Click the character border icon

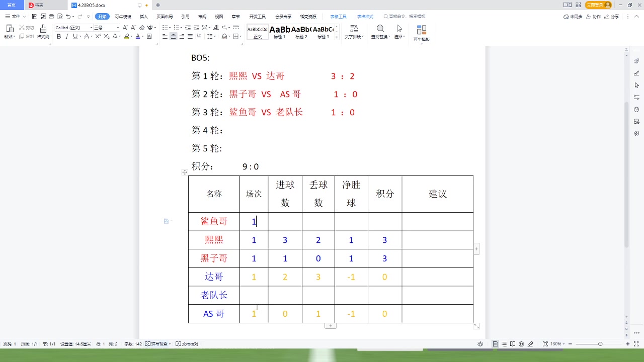point(149,36)
